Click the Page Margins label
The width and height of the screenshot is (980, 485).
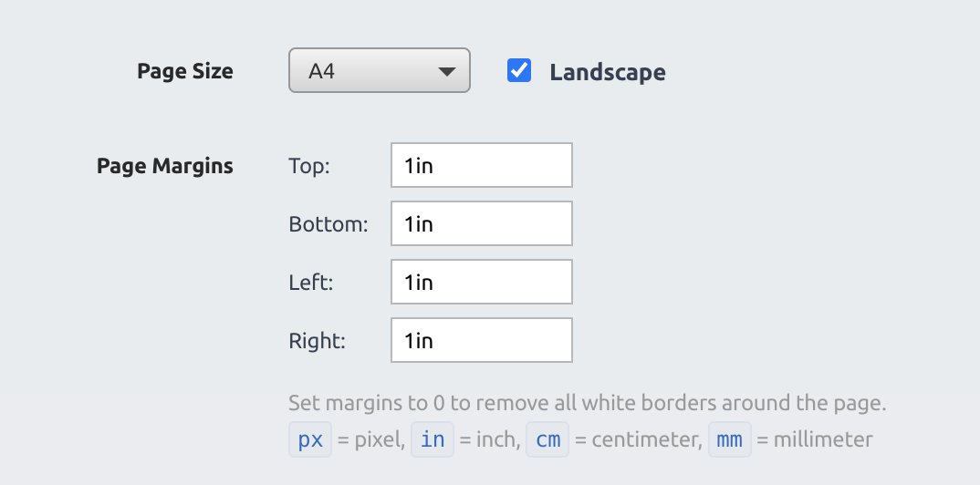[x=165, y=166]
